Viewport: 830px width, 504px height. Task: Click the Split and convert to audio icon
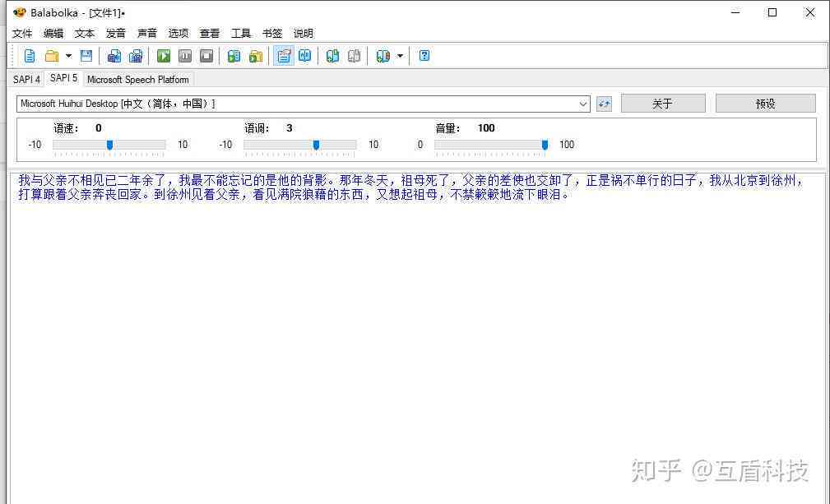click(x=136, y=56)
